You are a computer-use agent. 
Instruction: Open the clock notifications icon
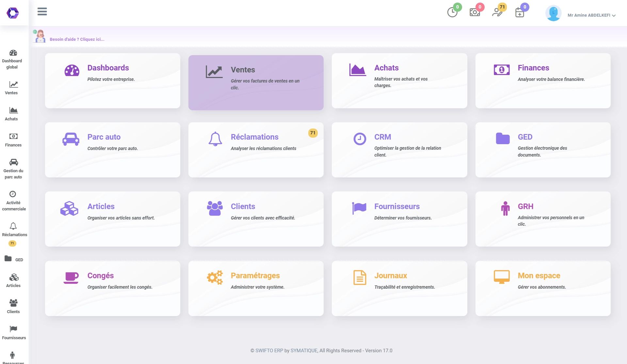click(x=452, y=12)
